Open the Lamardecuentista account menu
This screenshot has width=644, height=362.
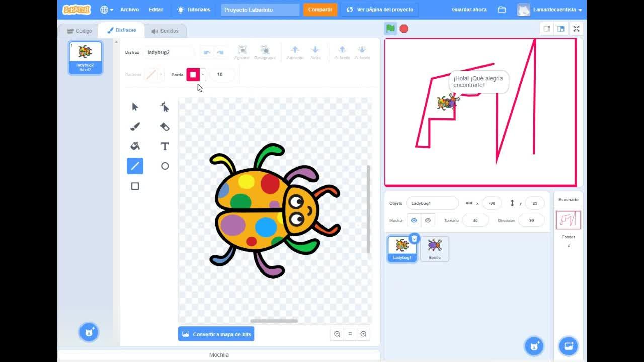[x=550, y=10]
